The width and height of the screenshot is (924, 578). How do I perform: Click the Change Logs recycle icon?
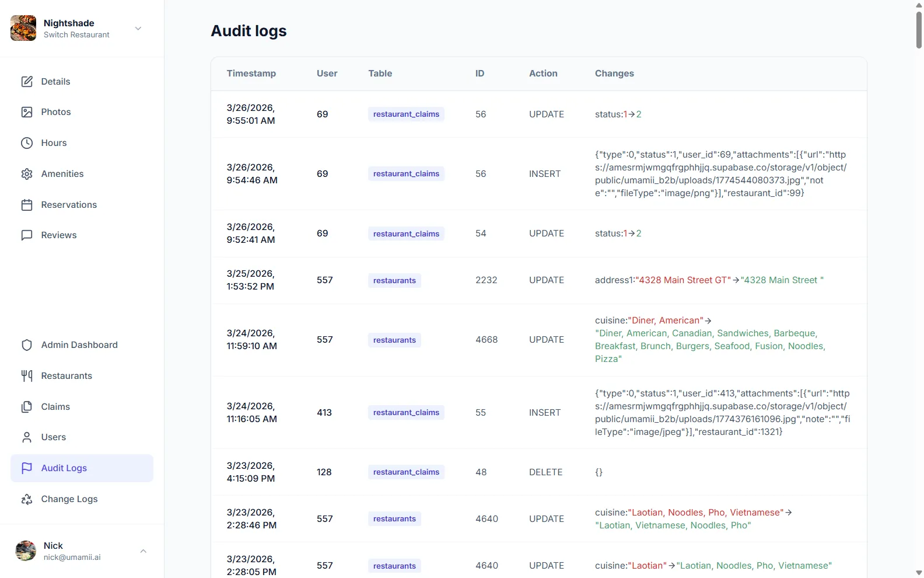coord(27,499)
